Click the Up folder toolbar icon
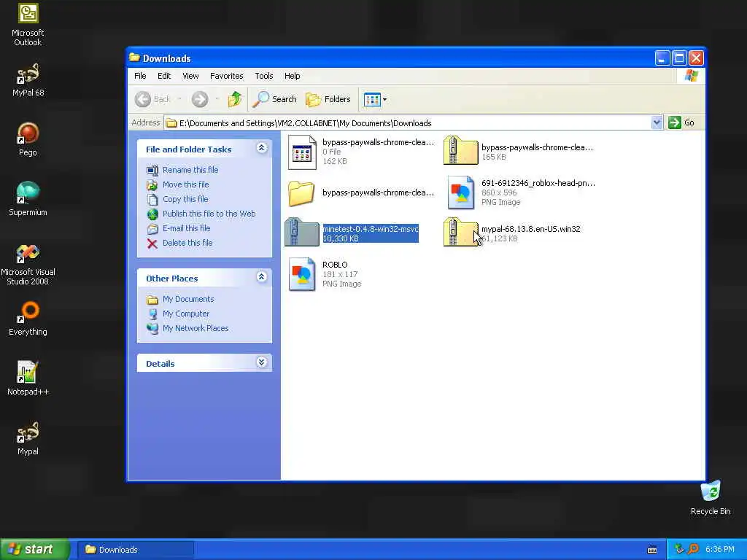 [235, 99]
